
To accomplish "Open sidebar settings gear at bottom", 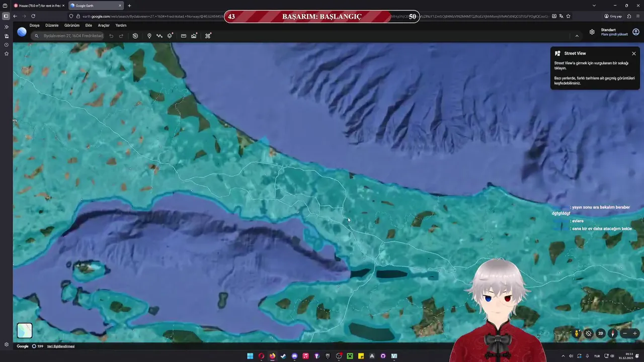I will click(6, 344).
